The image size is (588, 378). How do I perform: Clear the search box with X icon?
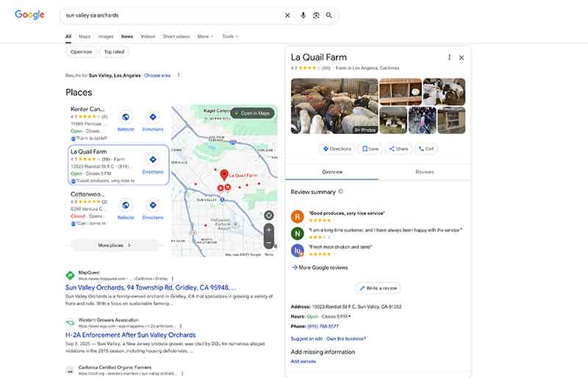287,15
